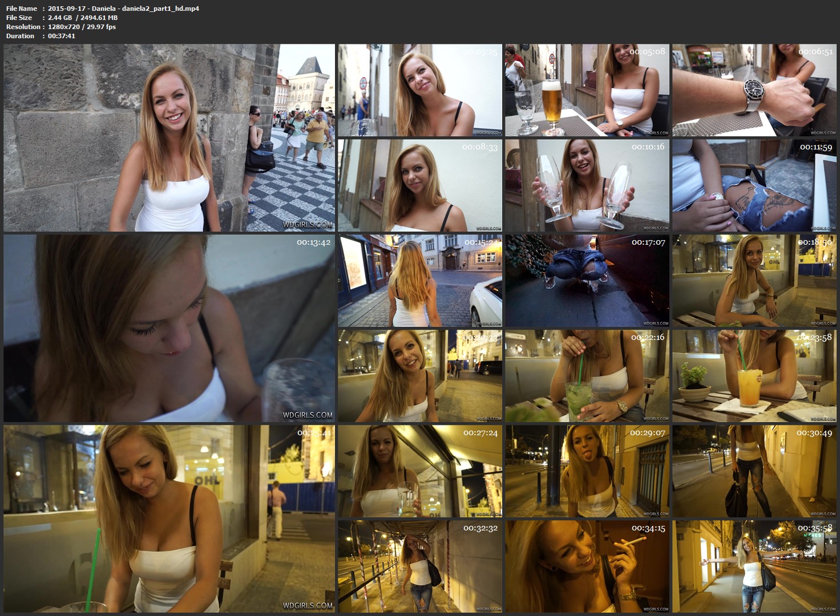Image resolution: width=840 pixels, height=616 pixels.
Task: Click the frame timestamped 00:29:07
Action: (587, 471)
